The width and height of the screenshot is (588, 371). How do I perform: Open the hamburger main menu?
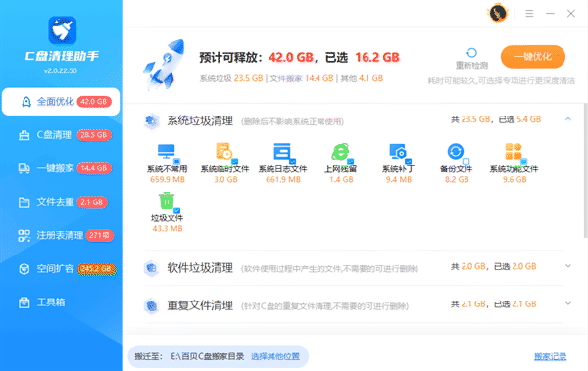click(x=529, y=14)
